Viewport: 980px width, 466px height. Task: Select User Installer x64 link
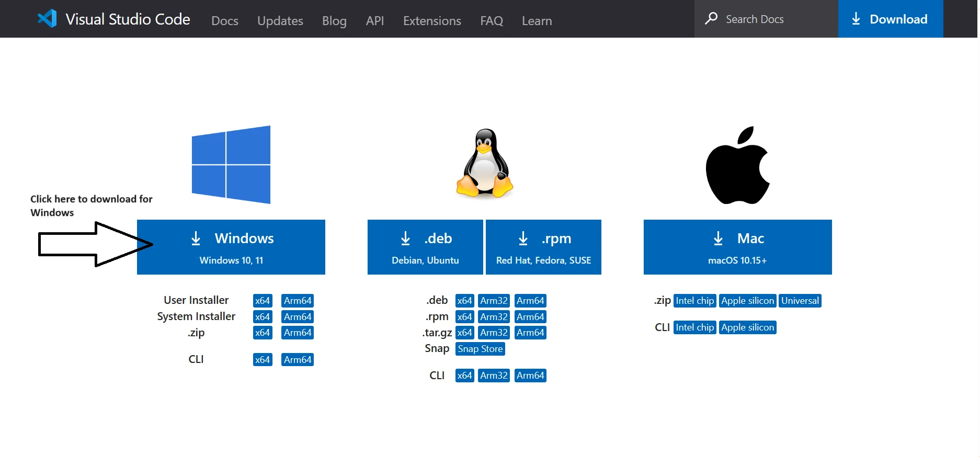click(x=263, y=301)
